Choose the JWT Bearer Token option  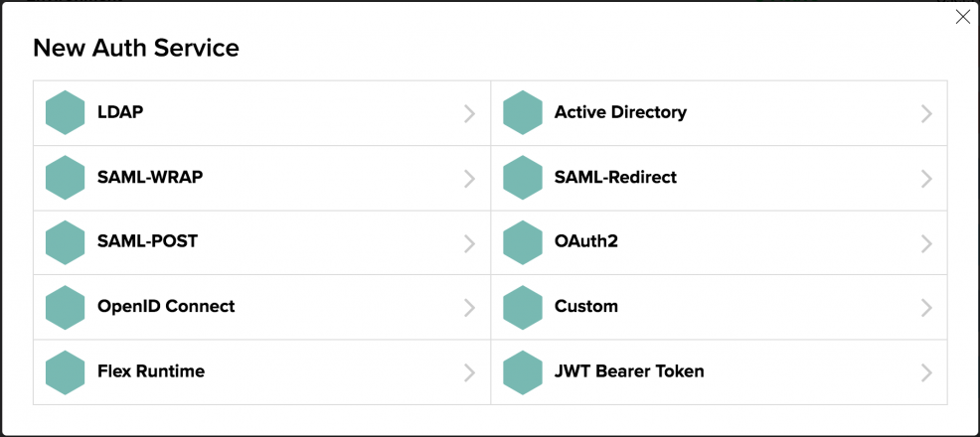(629, 371)
